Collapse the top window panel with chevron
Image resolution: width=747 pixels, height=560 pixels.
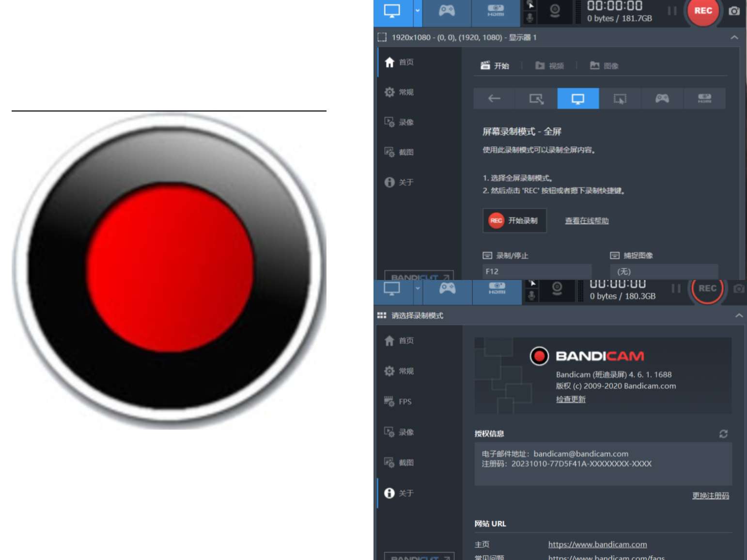(x=734, y=37)
